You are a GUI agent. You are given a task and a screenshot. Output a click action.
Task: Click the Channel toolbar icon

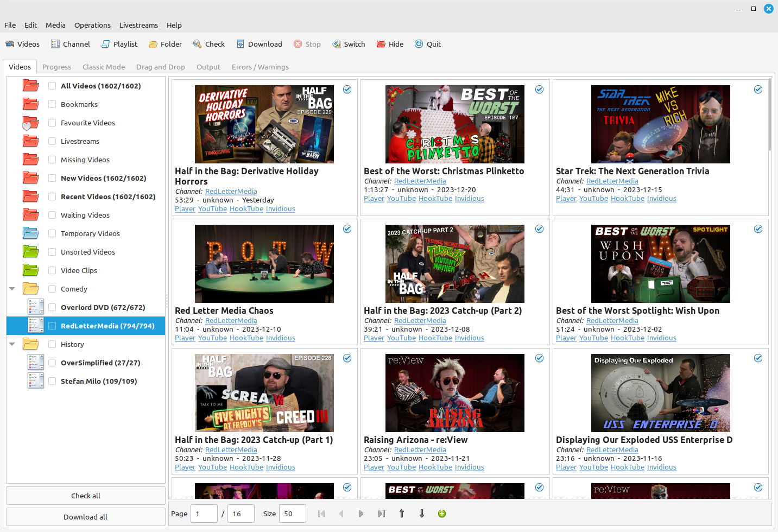click(x=70, y=44)
